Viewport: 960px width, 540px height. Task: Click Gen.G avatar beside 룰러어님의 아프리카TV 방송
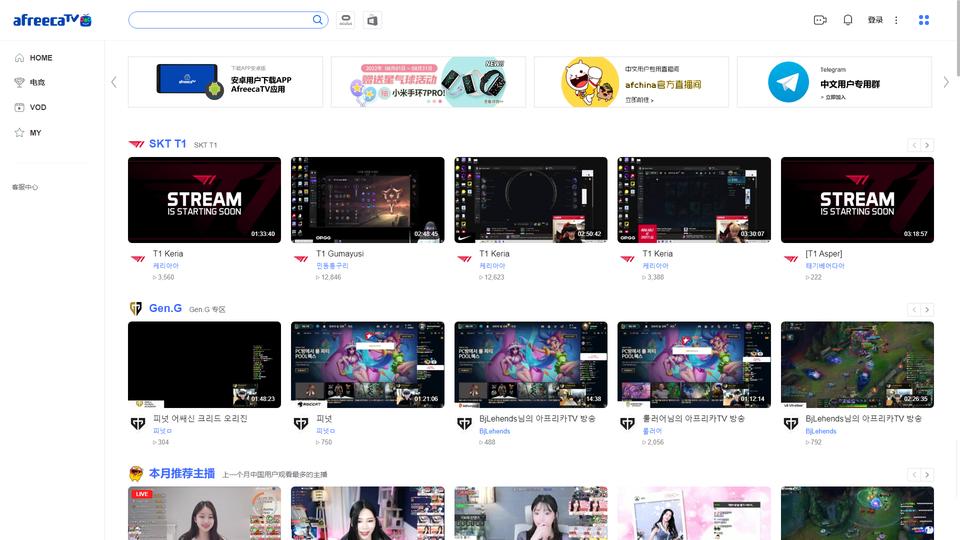pos(628,424)
